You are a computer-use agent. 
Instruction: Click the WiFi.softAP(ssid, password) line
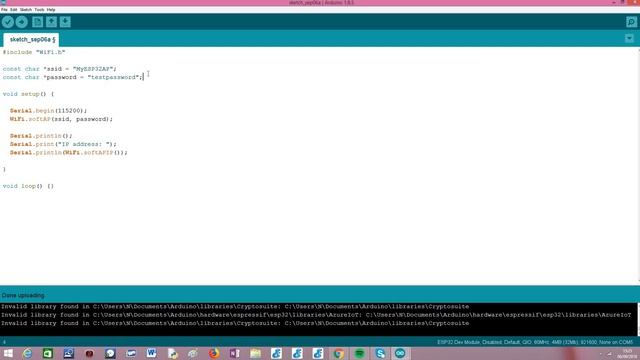61,119
